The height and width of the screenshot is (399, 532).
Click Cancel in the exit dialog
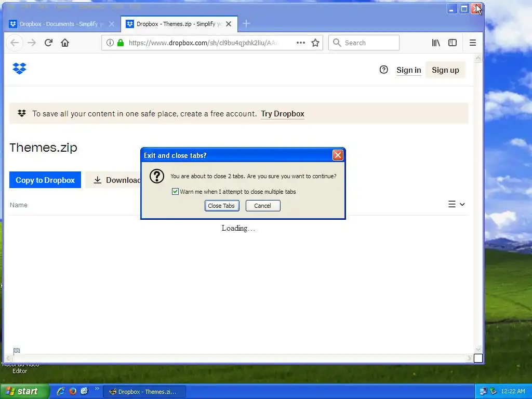[263, 206]
